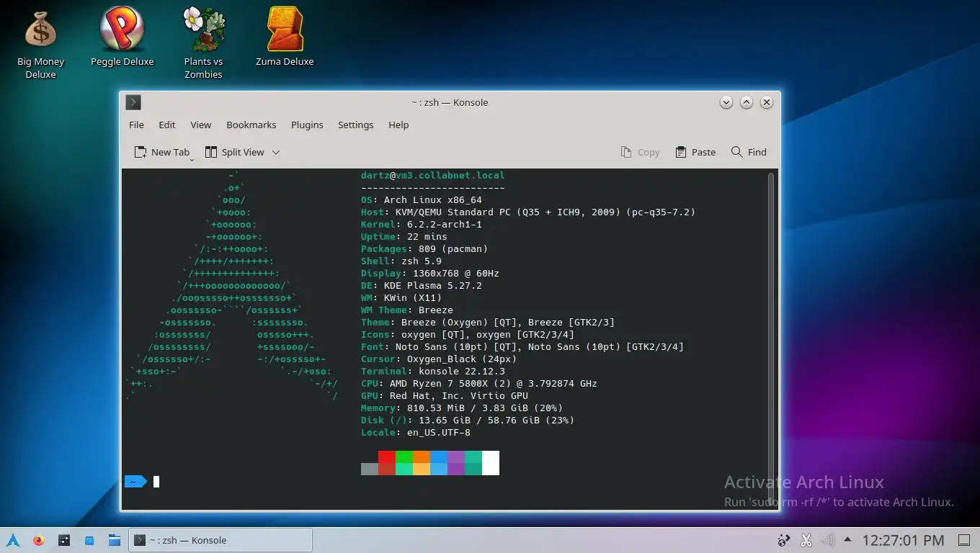Open a New Tab in Konsole
Screen dimensions: 980x553
(x=162, y=152)
